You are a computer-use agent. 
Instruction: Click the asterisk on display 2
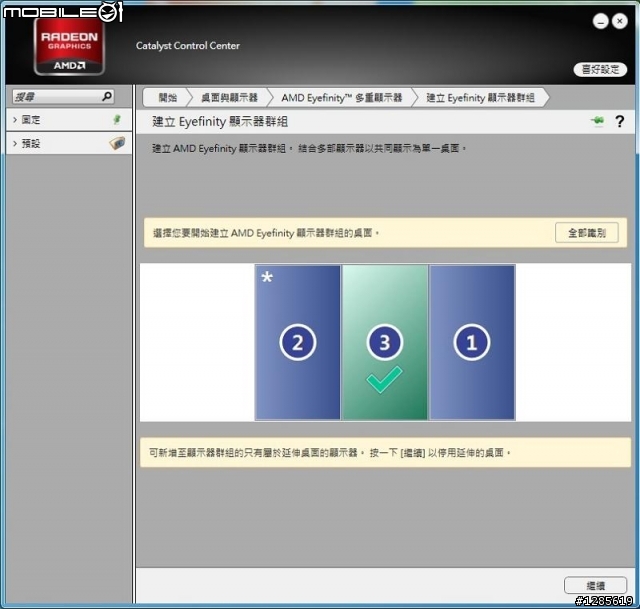[267, 278]
